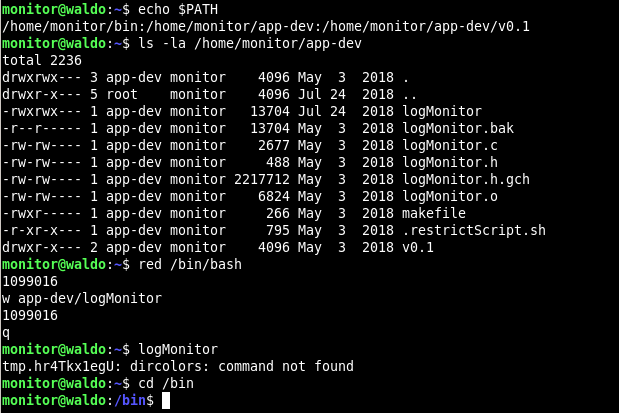Click the 'root' owner of parent directory
Viewport: 619px width, 413px height.
click(x=122, y=94)
